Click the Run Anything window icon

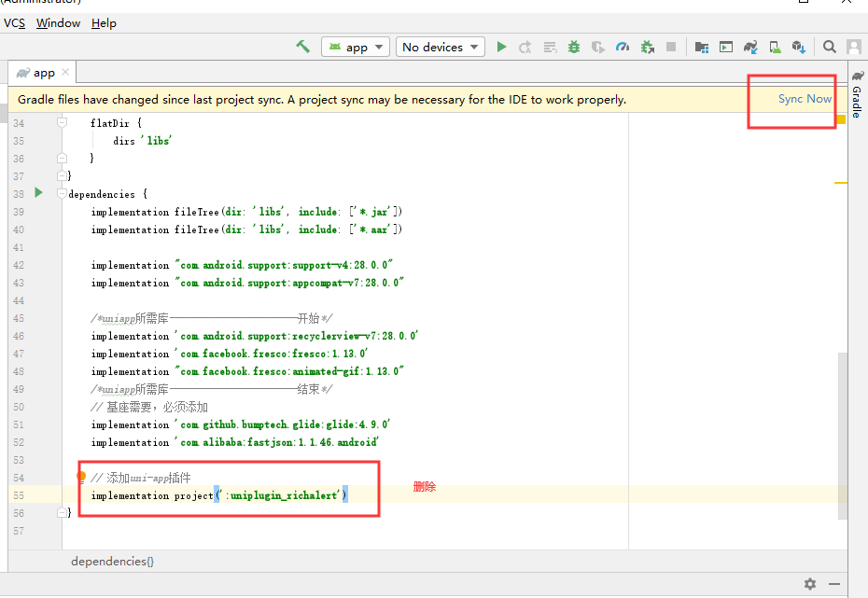pos(726,47)
